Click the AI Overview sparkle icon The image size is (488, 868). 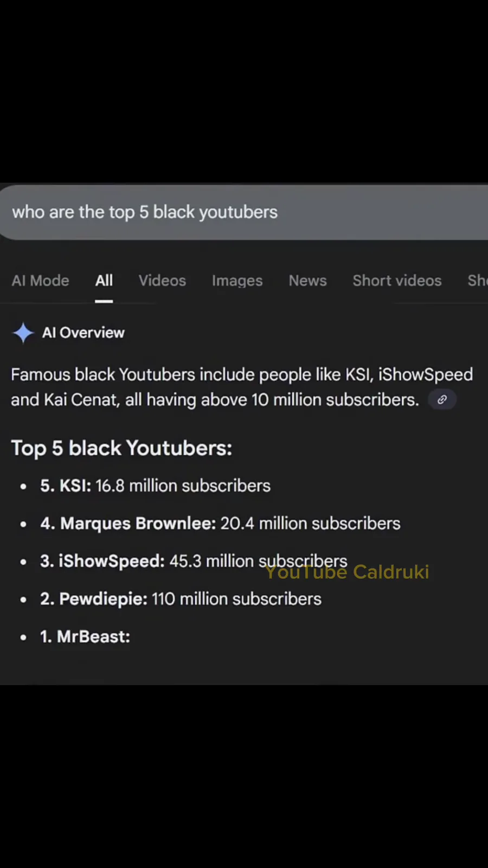point(23,333)
